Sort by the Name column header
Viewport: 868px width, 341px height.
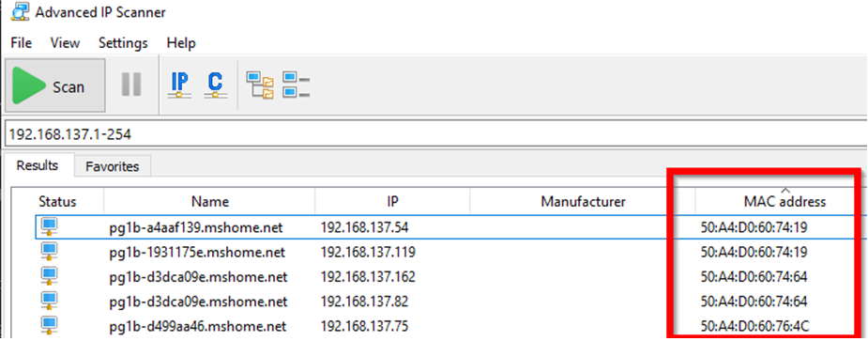coord(210,201)
